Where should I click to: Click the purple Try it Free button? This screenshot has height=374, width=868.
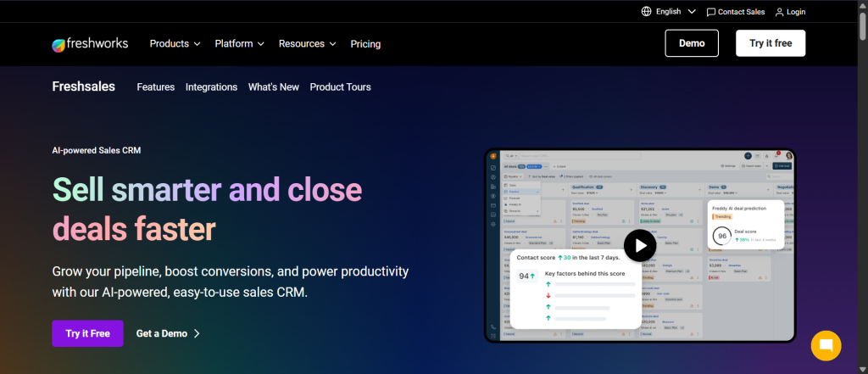87,333
